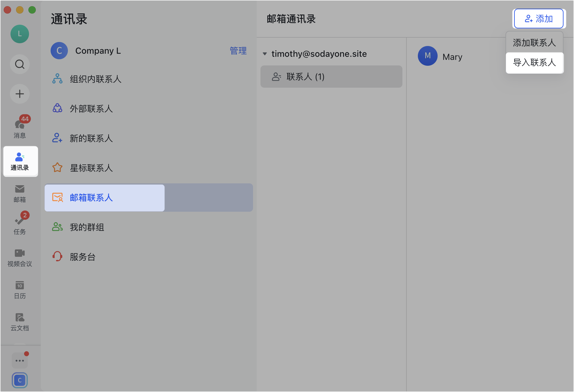The height and width of the screenshot is (392, 574).
Task: Select the Contacts (通讯录) sidebar tab
Action: click(20, 161)
